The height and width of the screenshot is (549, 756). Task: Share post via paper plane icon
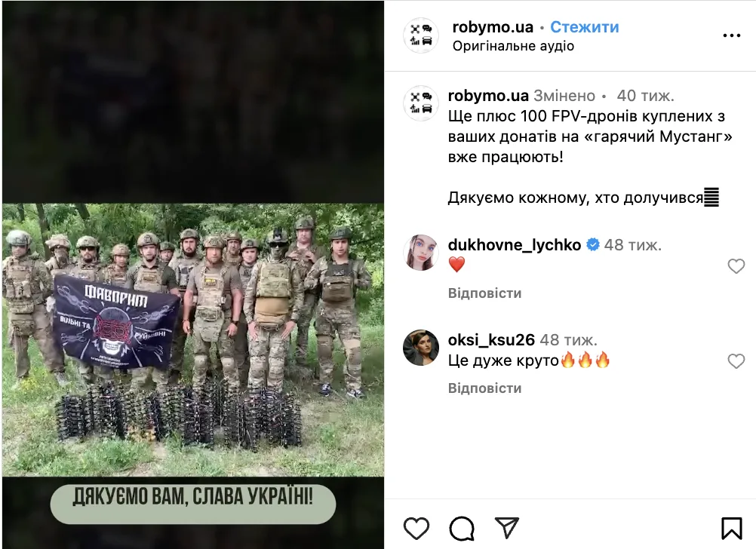pos(507,528)
